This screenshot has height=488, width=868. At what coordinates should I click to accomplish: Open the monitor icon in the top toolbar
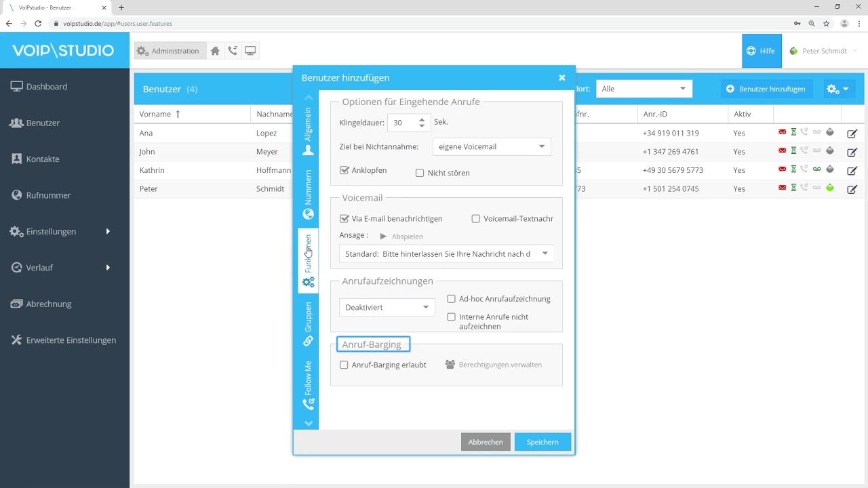click(250, 51)
